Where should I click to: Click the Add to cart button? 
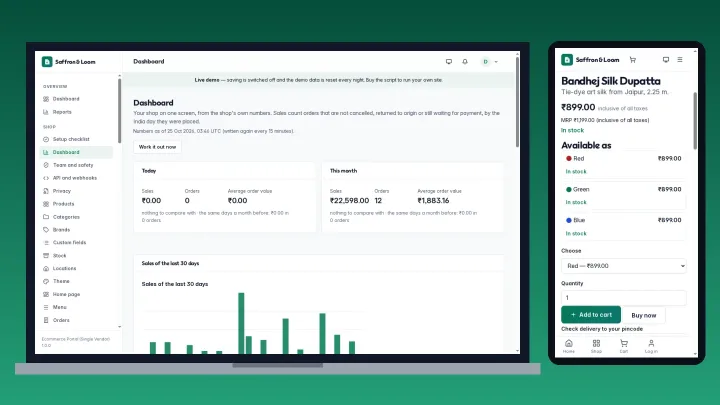coord(591,315)
